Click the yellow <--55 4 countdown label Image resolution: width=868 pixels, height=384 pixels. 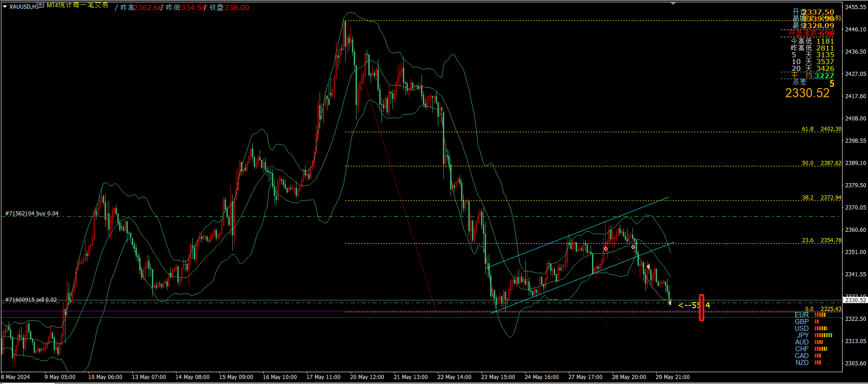pyautogui.click(x=694, y=305)
